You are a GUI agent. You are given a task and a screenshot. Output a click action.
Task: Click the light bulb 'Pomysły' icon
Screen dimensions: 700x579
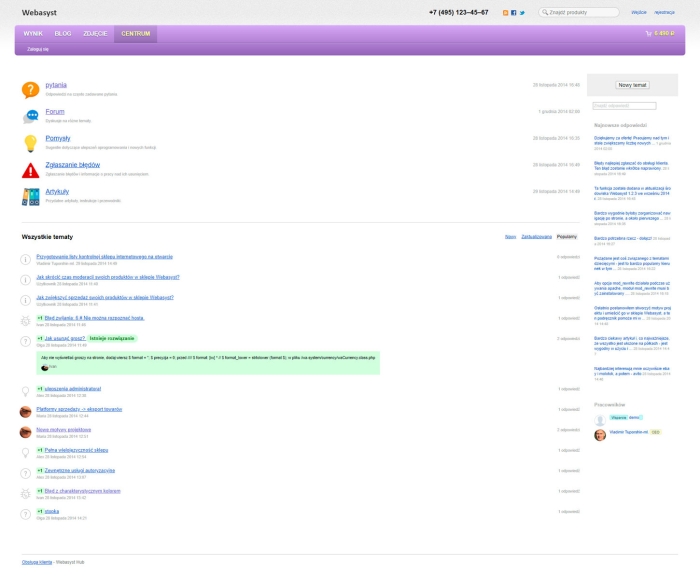coord(30,142)
